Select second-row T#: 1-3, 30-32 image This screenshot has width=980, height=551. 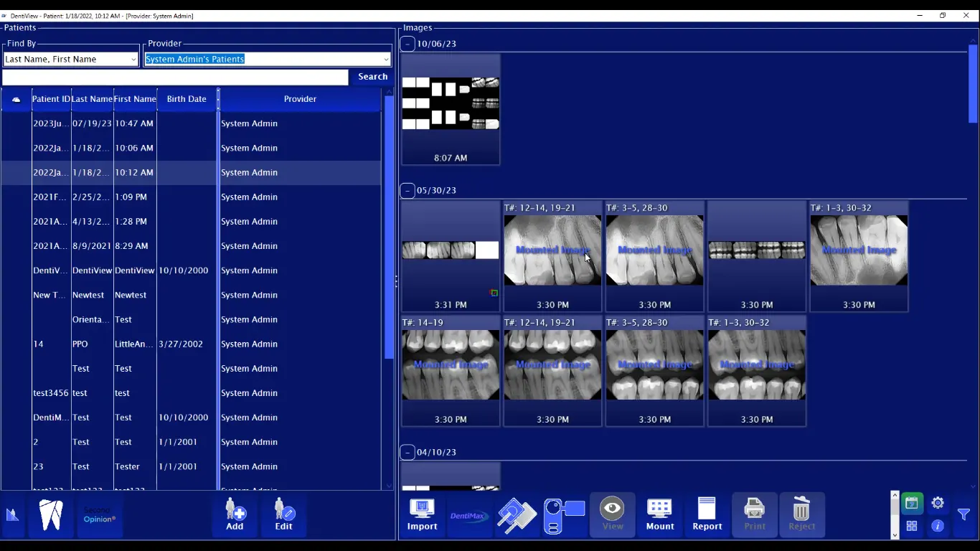757,371
